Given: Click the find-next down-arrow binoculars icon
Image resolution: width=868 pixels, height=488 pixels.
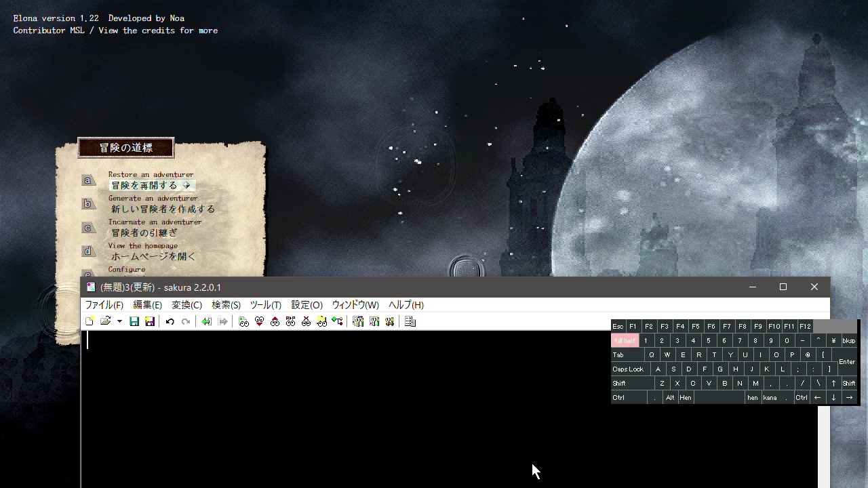Looking at the screenshot, I should [x=259, y=322].
